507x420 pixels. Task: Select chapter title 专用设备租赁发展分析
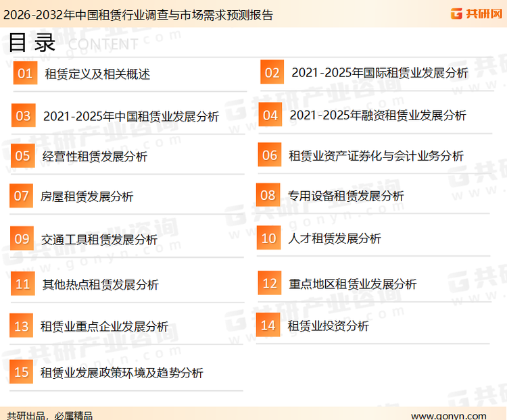[x=345, y=196]
